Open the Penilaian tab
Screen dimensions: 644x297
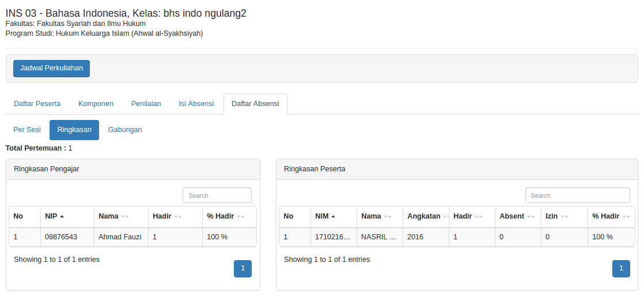pos(146,104)
